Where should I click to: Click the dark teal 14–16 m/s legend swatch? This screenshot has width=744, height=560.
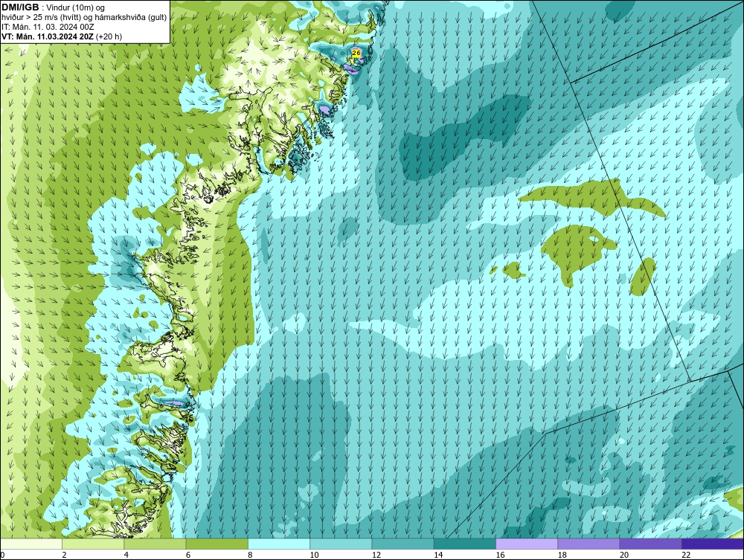coord(465,544)
